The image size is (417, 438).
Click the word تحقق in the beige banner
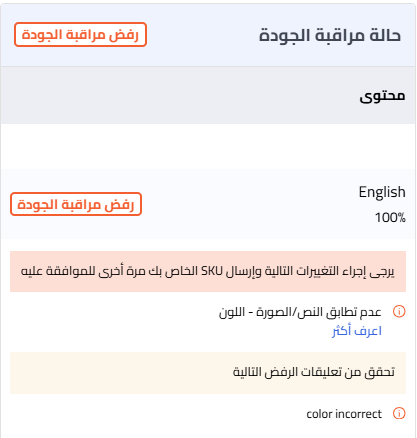pos(379,373)
